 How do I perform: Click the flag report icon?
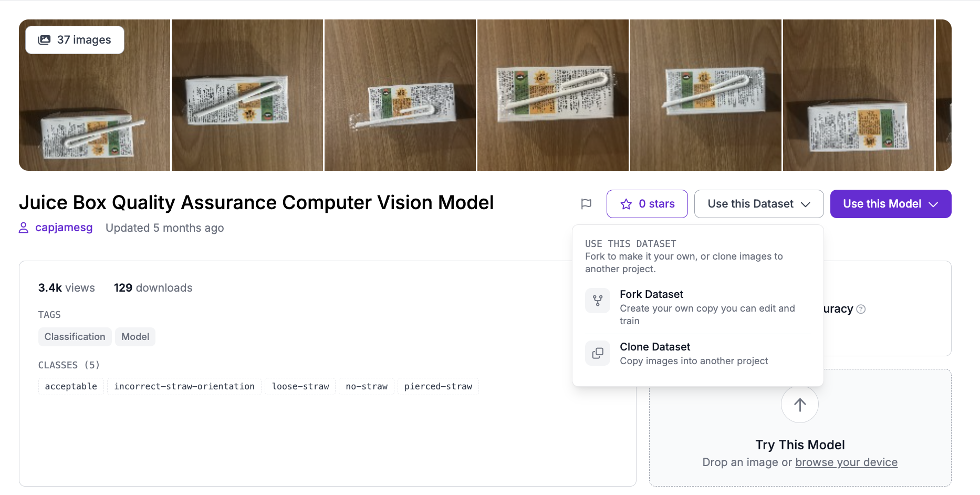click(586, 204)
